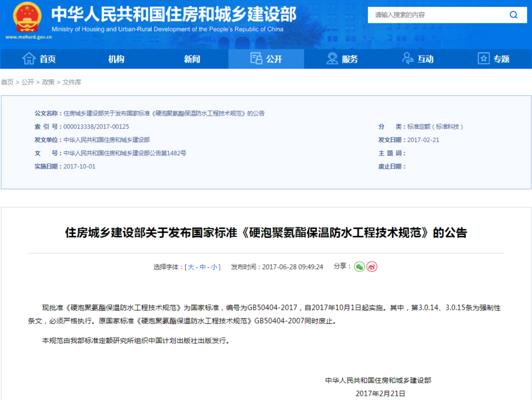Click 政策 in the breadcrumb trail
Image resolution: width=532 pixels, height=400 pixels.
pos(48,82)
